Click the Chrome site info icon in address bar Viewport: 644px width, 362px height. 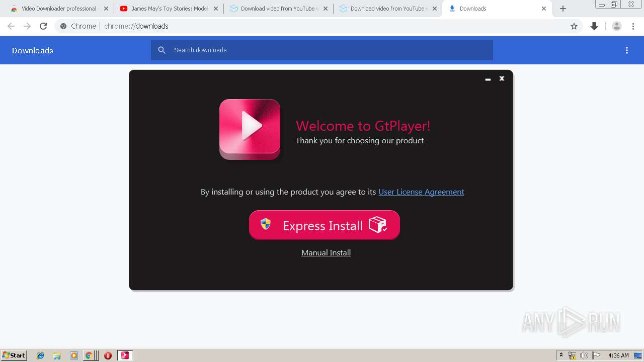(x=63, y=26)
